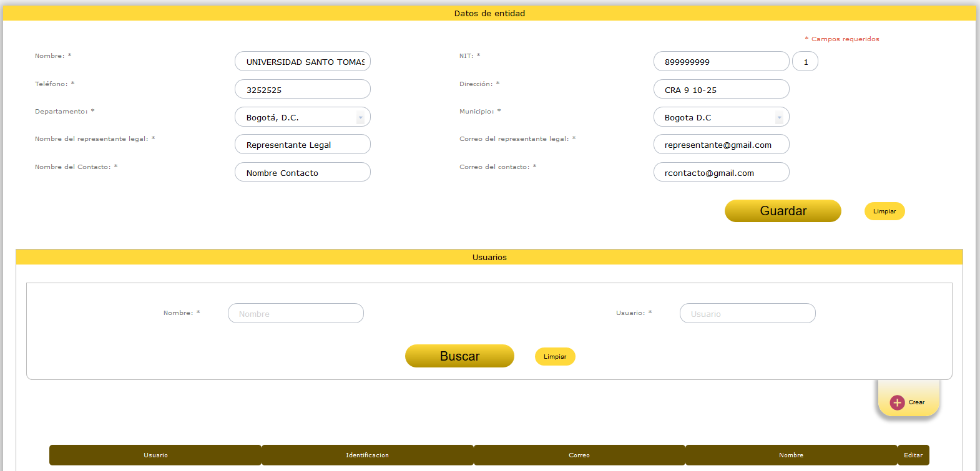Click the plus icon next to Crear
The height and width of the screenshot is (471, 980).
897,402
